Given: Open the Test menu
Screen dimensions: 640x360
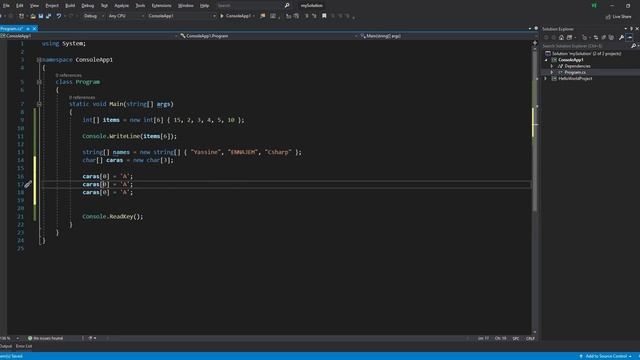Looking at the screenshot, I should point(104,6).
